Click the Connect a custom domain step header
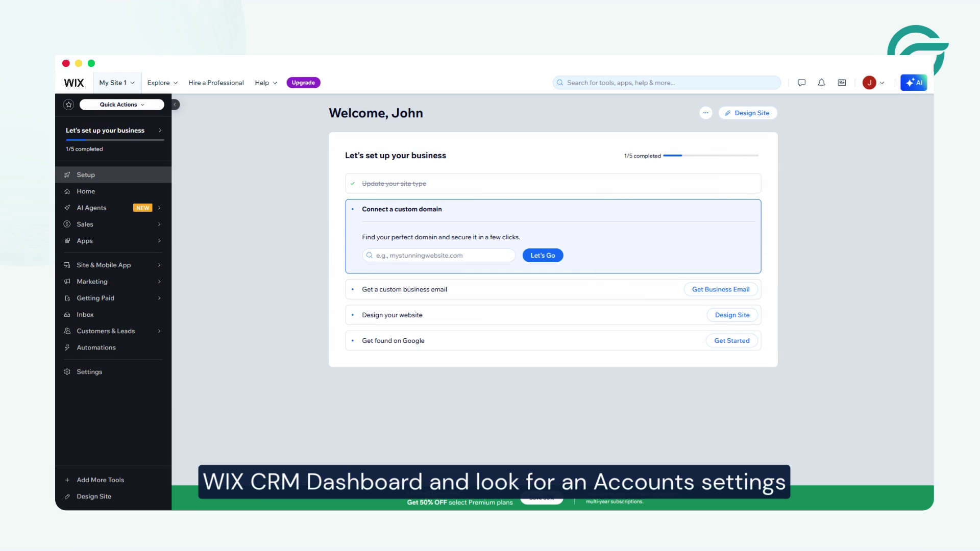This screenshot has width=980, height=551. tap(402, 209)
